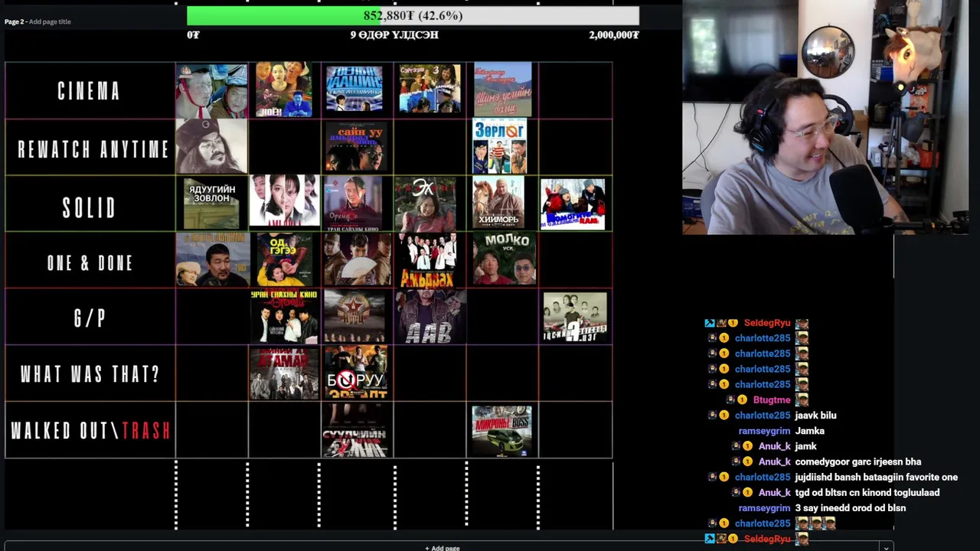
Task: Click the 'Хийморь' horse poster in Solid row
Action: click(x=498, y=203)
